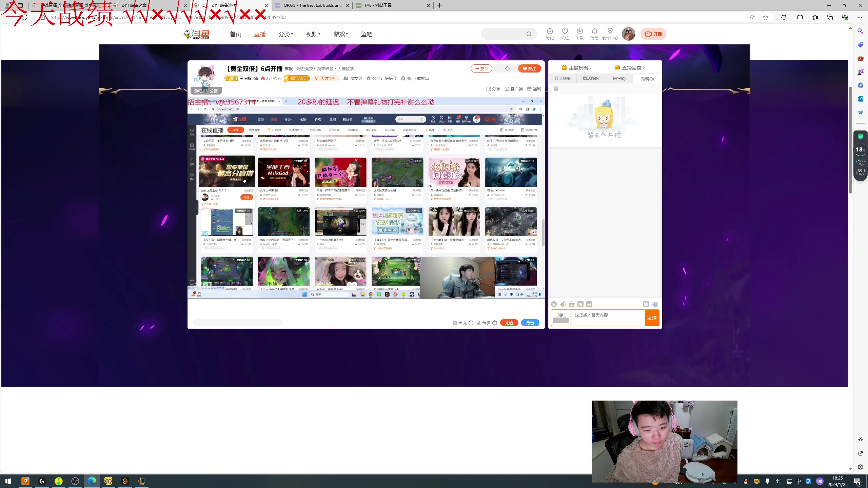Switch to OP.GG browser tab
Viewport: 868px width, 488px height.
[312, 5]
